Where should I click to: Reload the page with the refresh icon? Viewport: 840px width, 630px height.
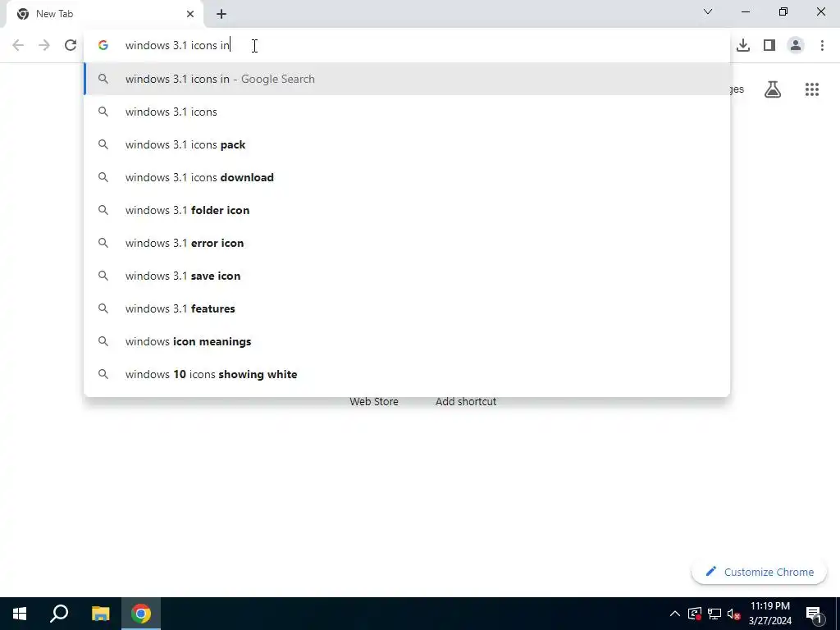[x=71, y=45]
